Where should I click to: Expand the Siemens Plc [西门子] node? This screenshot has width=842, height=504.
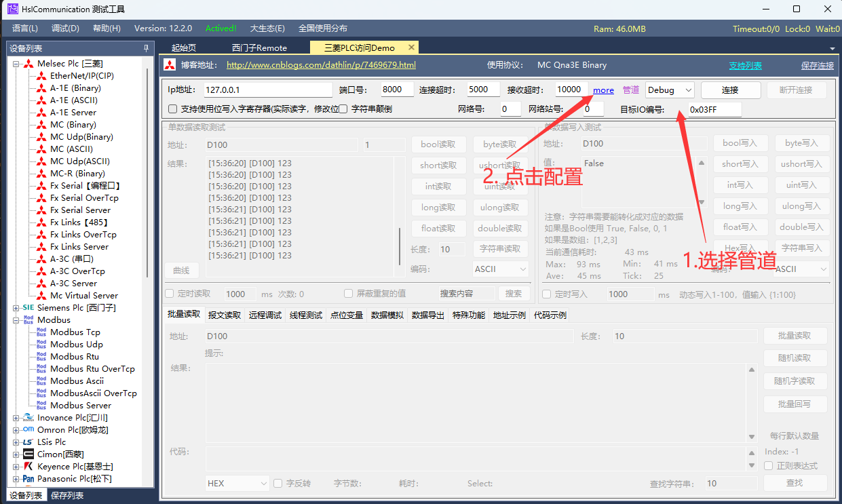(x=16, y=308)
